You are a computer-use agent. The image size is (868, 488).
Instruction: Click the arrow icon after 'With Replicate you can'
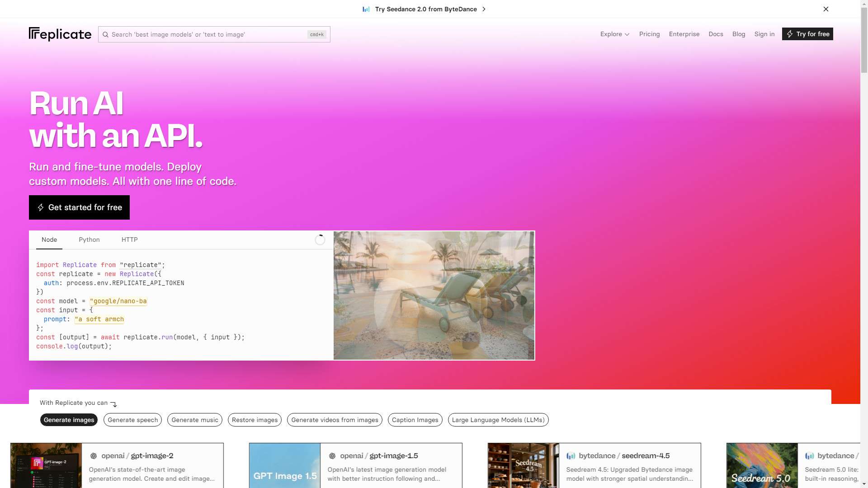[114, 404]
